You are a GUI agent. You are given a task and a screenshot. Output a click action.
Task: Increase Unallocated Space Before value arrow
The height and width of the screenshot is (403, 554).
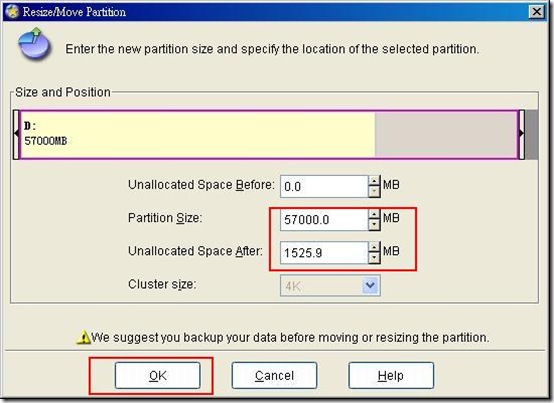[x=374, y=181]
